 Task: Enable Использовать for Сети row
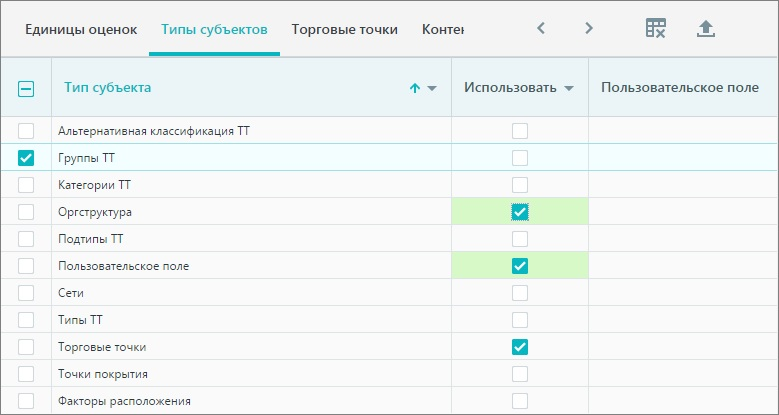520,293
